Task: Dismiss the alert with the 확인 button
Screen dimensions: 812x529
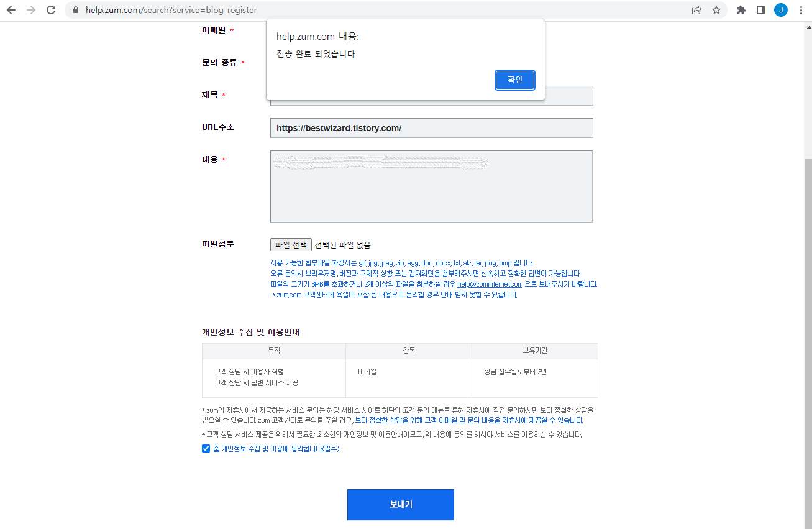Action: tap(514, 80)
